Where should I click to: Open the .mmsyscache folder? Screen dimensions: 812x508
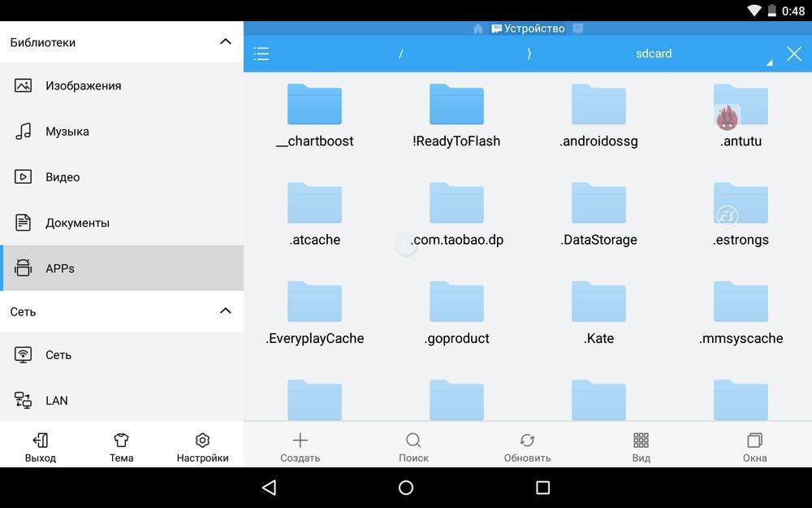[x=741, y=313]
